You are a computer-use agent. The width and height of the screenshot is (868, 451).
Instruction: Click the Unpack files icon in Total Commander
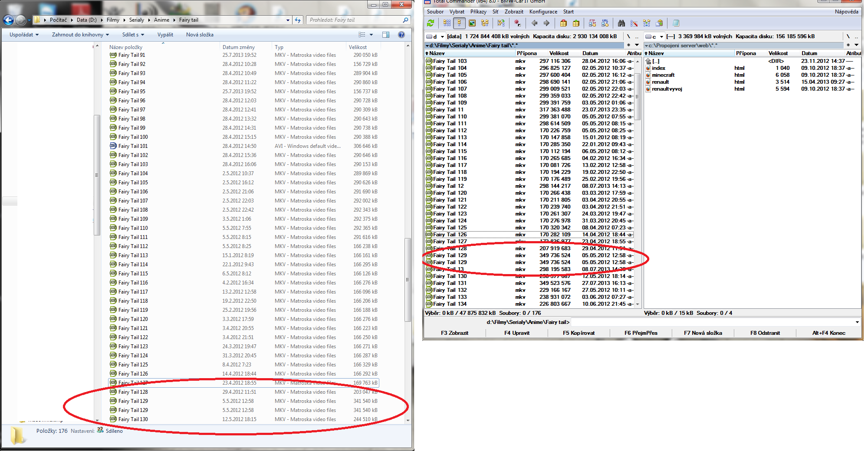click(576, 23)
